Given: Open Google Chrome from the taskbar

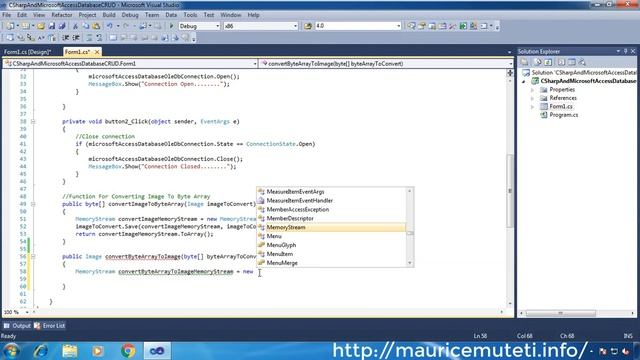Looking at the screenshot, I should coord(128,351).
